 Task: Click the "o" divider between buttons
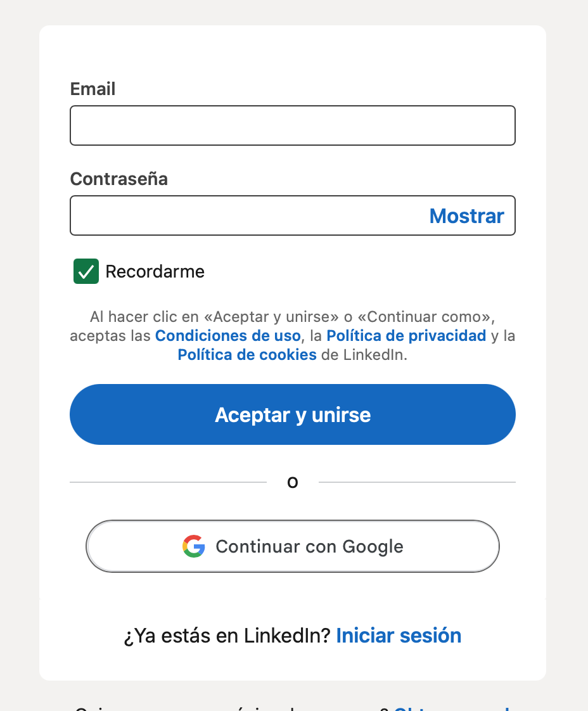coord(292,483)
